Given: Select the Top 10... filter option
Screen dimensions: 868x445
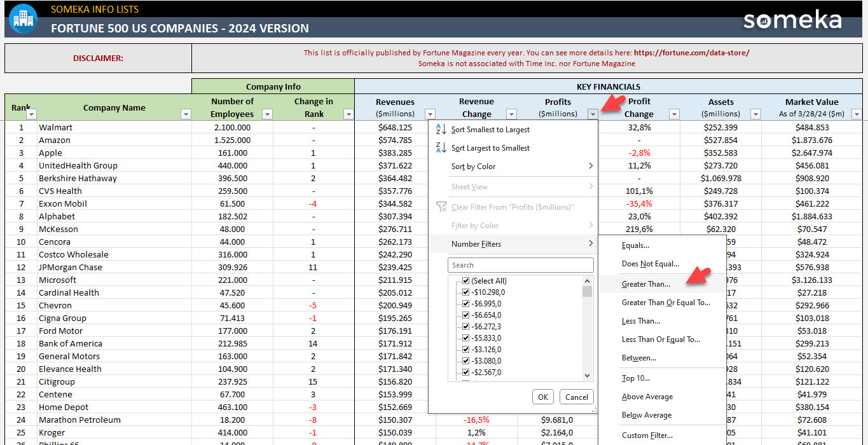Looking at the screenshot, I should click(x=635, y=378).
